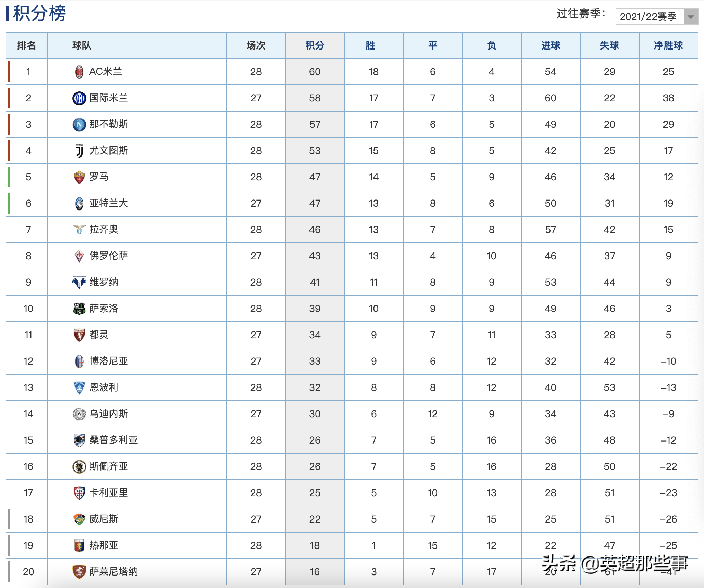The width and height of the screenshot is (704, 588).
Task: Open the AC米兰 team link
Action: point(106,72)
